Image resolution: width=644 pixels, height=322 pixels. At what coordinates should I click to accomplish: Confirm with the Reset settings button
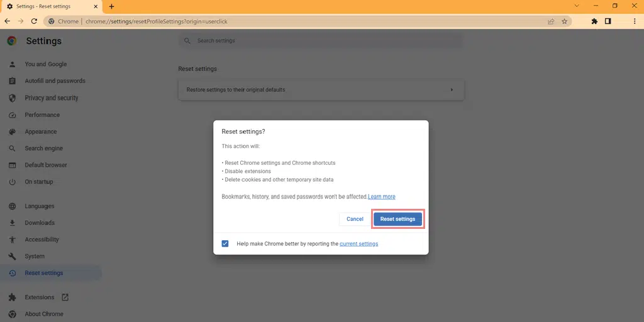pos(397,219)
